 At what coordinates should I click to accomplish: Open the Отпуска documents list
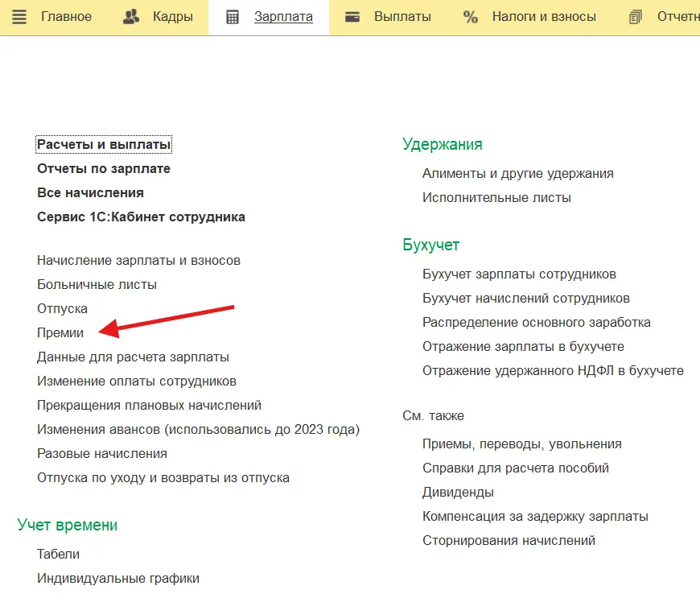[62, 308]
